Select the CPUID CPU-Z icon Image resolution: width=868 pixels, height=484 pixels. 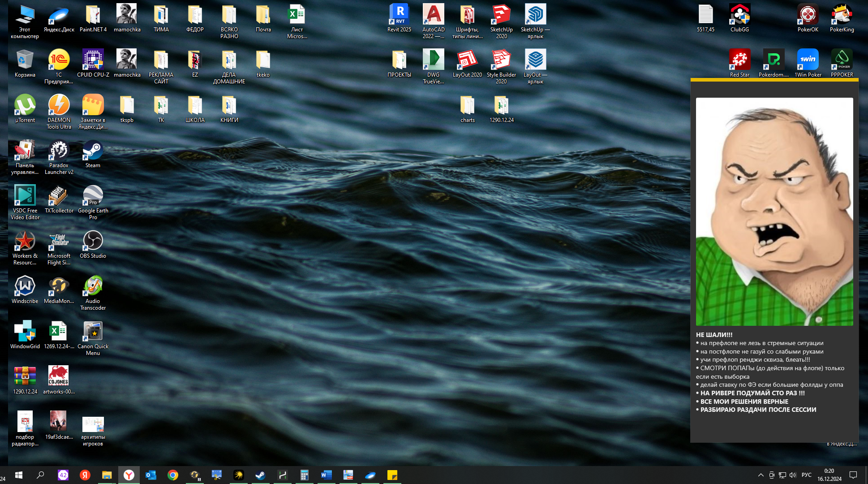tap(93, 64)
